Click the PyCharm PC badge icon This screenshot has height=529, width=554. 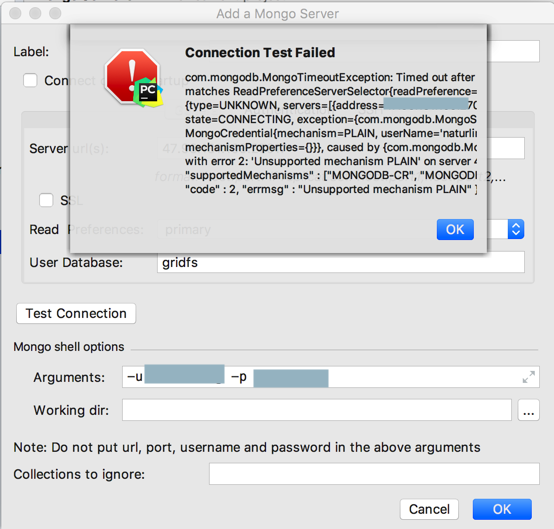point(148,92)
